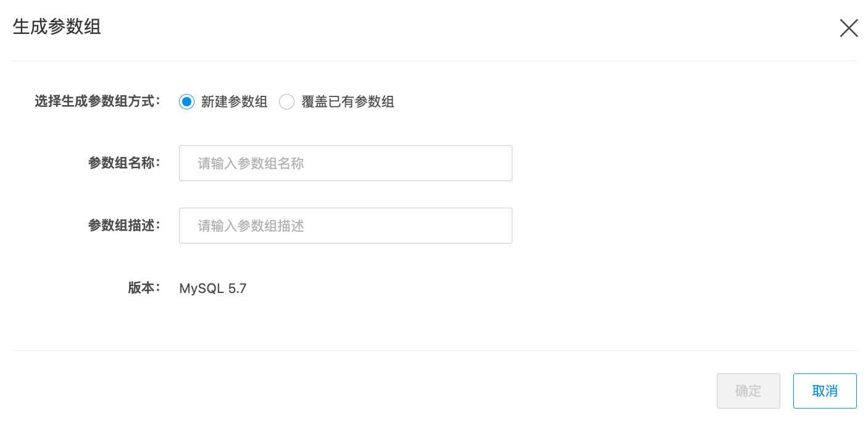
Task: Click the 请输入参数组描述 placeholder text
Action: point(251,226)
